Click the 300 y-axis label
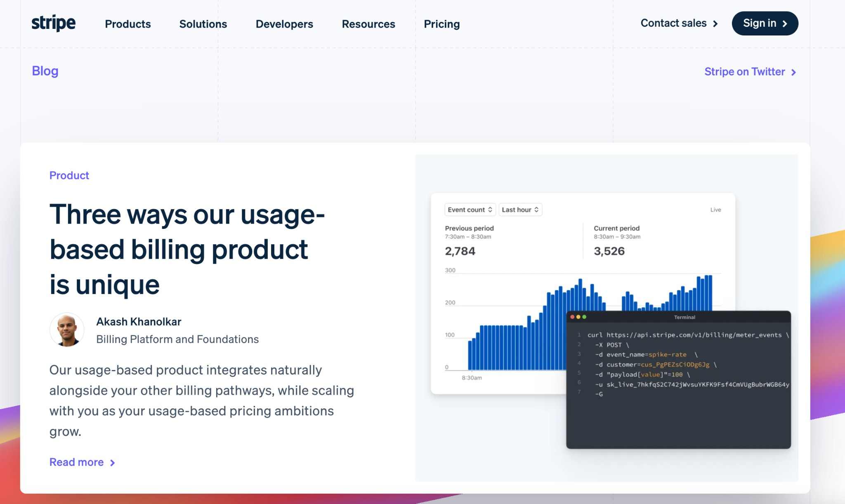Viewport: 845px width, 504px height. (x=450, y=270)
